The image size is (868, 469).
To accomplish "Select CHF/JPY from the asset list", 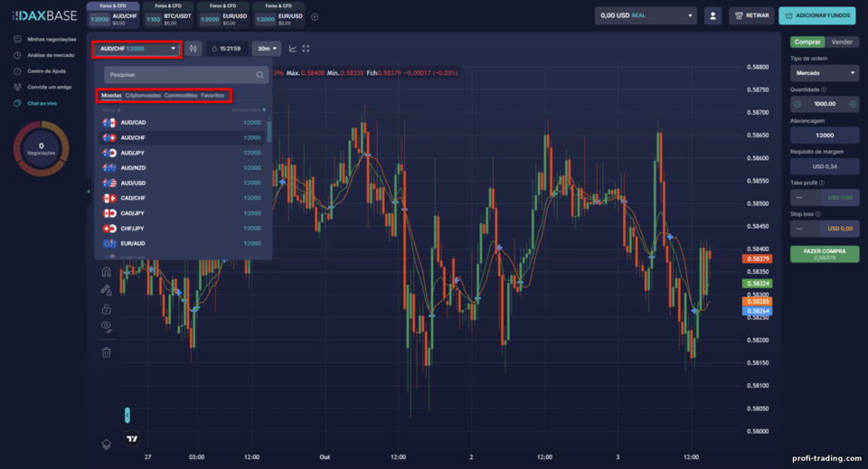I will (x=182, y=228).
